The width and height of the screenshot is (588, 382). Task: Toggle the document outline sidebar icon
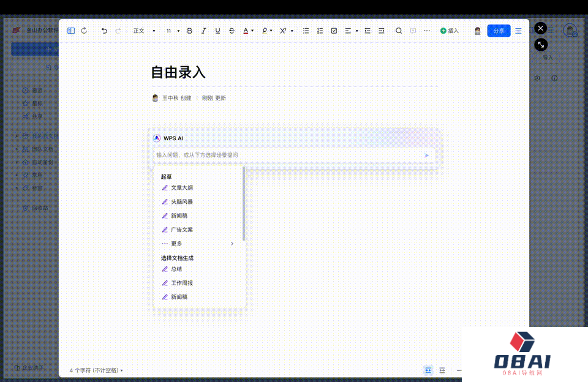tap(71, 31)
